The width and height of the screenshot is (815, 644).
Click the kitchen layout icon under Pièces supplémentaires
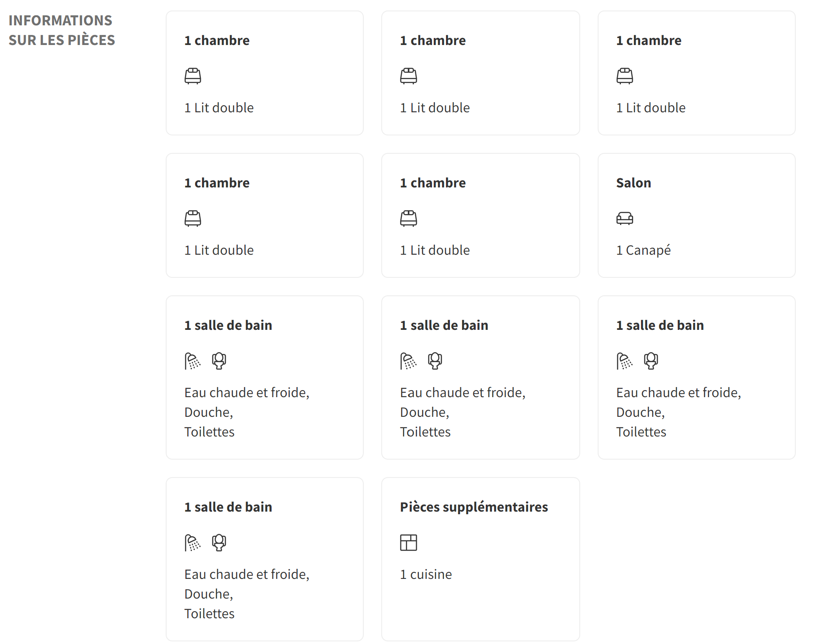[408, 543]
